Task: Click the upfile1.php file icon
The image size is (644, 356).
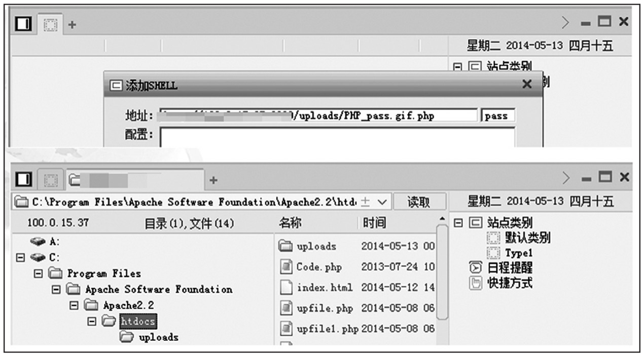Action: click(287, 328)
